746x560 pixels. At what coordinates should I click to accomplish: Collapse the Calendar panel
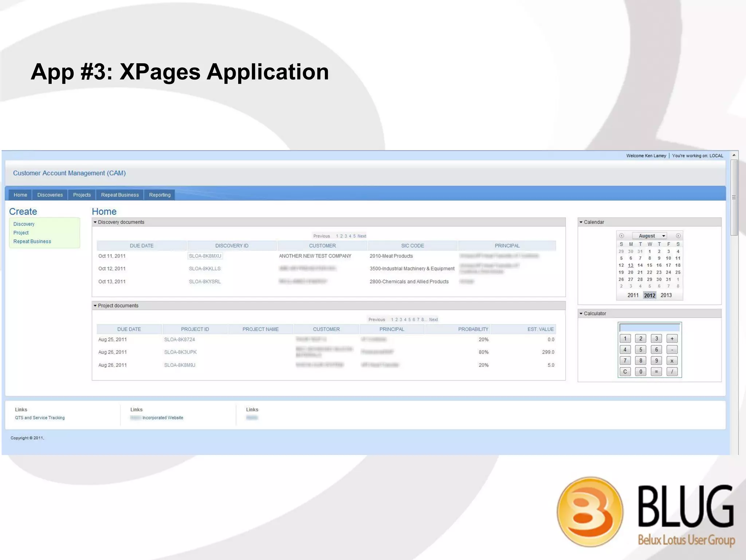pyautogui.click(x=581, y=222)
